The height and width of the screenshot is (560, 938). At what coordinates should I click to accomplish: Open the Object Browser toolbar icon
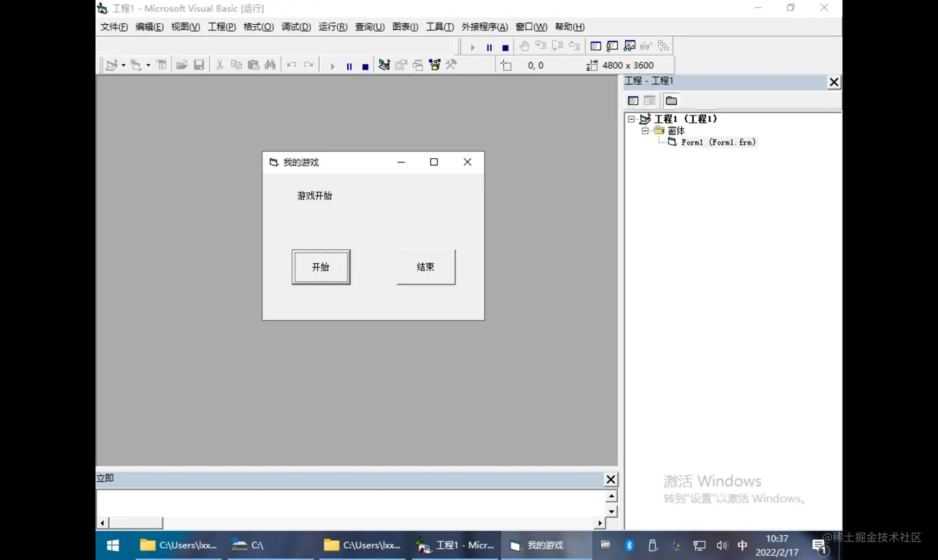pyautogui.click(x=435, y=65)
